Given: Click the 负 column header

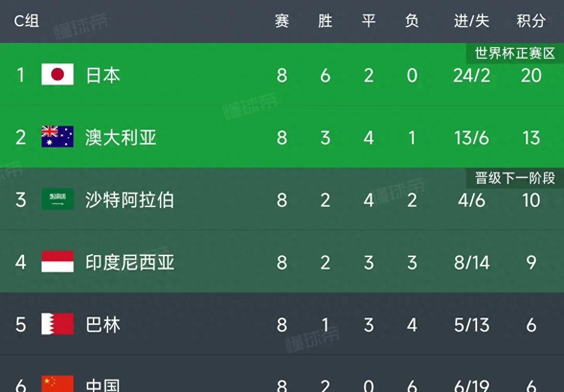Looking at the screenshot, I should [x=412, y=21].
